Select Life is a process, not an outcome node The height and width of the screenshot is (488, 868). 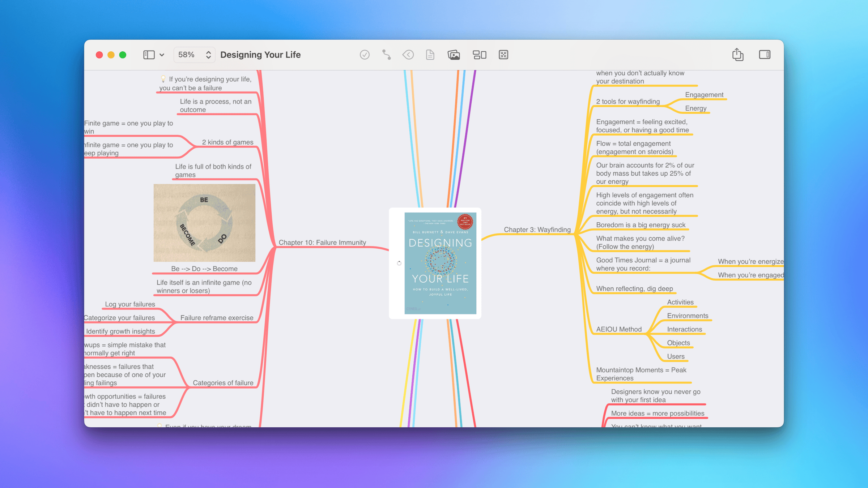[x=216, y=106]
